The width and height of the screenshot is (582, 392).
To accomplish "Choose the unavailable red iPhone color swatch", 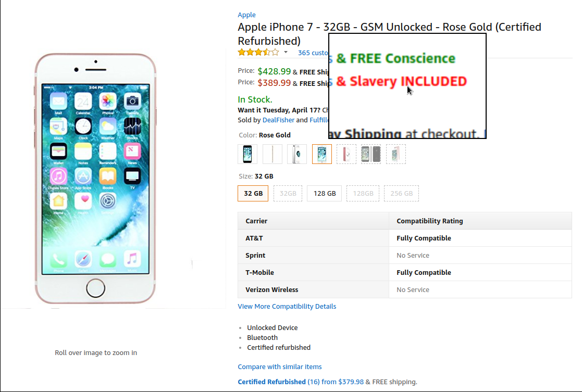I will 346,154.
